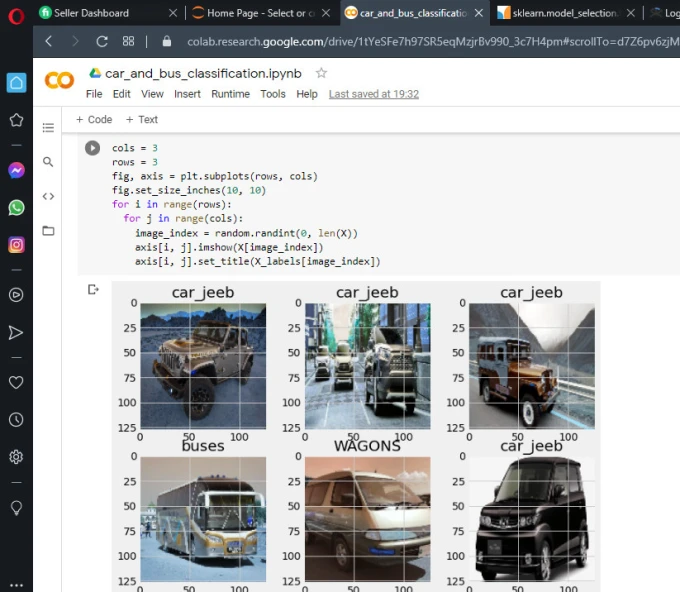Open the table of contents sidebar
The height and width of the screenshot is (592, 680).
coord(48,128)
